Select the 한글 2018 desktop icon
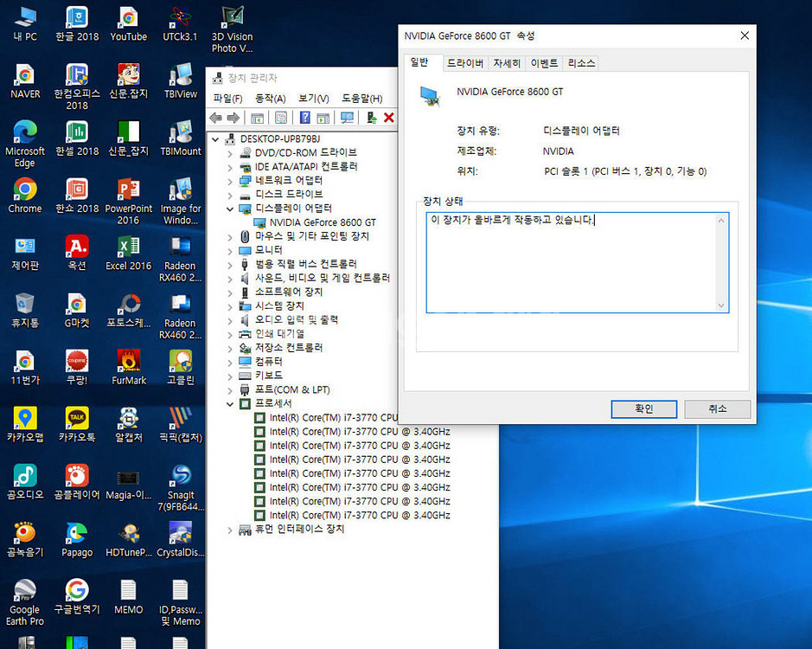Image resolution: width=812 pixels, height=649 pixels. [x=77, y=24]
